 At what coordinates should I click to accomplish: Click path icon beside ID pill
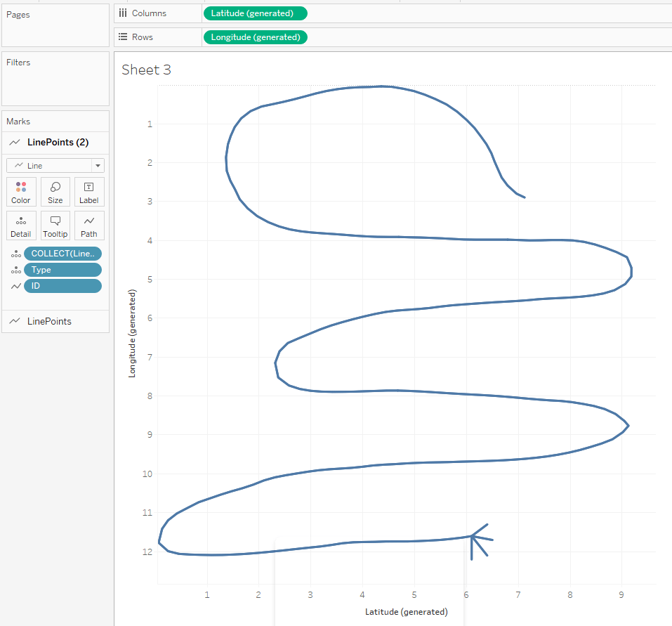pyautogui.click(x=15, y=286)
